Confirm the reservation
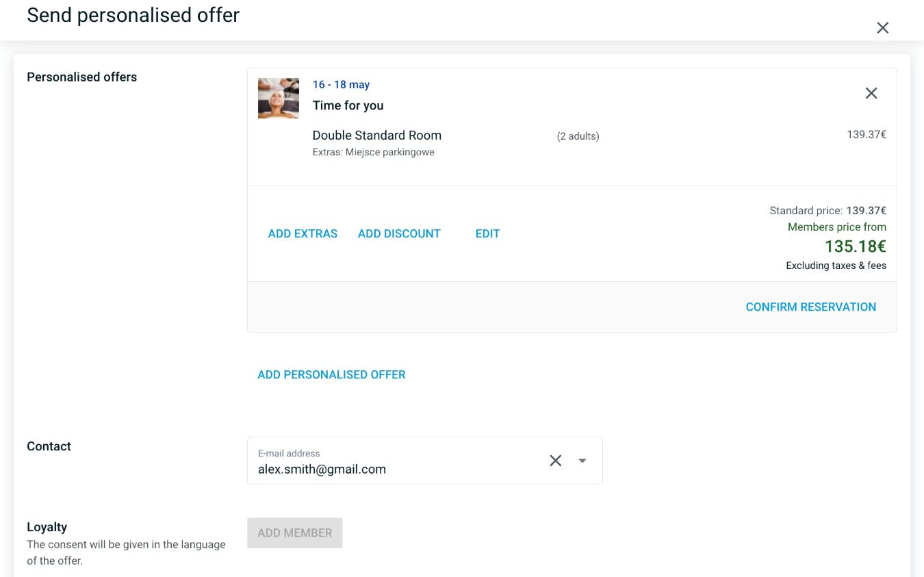 click(x=810, y=307)
